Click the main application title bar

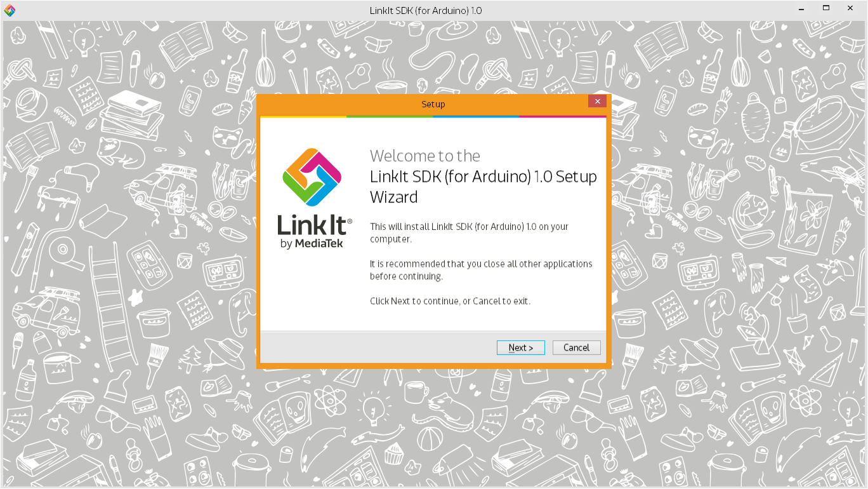point(426,10)
